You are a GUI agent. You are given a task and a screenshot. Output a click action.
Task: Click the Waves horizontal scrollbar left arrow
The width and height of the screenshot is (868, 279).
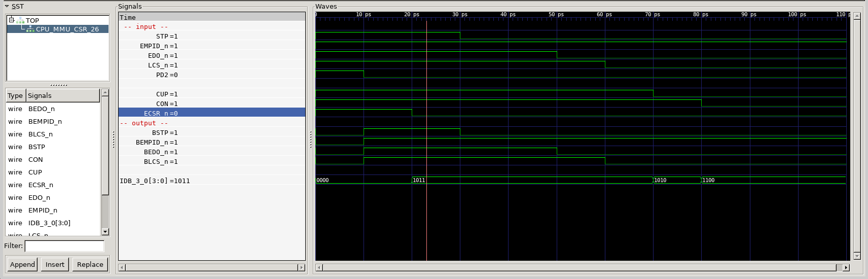tap(318, 267)
